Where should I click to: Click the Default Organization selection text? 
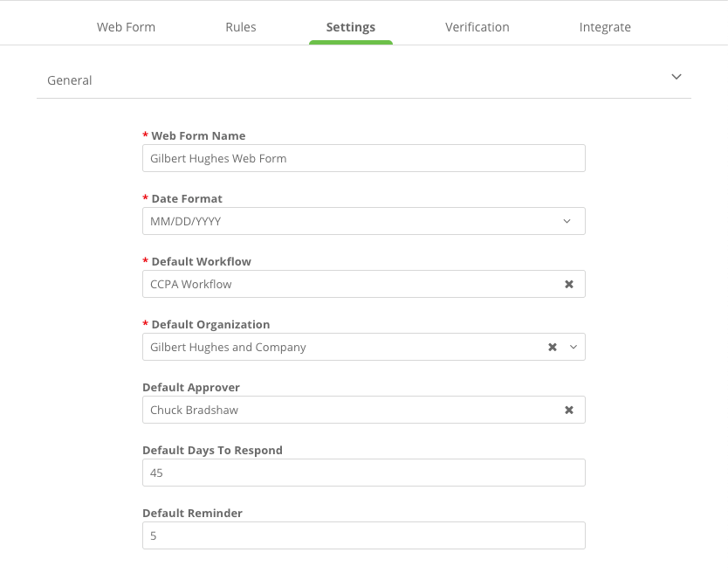[x=229, y=347]
